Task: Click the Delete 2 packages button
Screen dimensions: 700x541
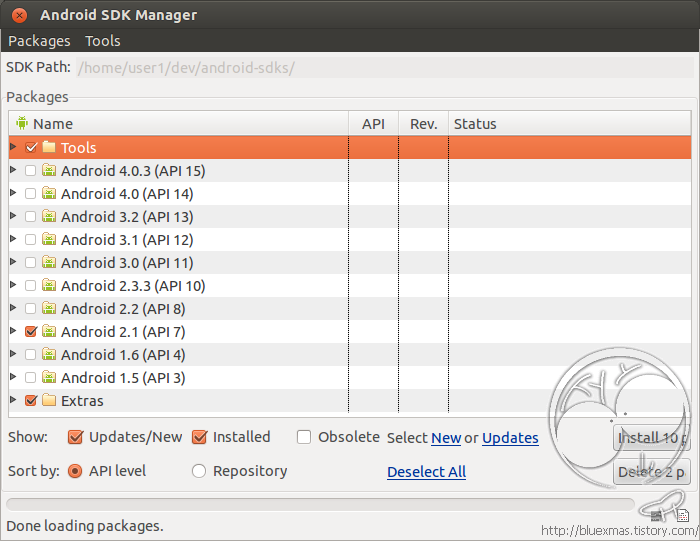Action: [652, 472]
